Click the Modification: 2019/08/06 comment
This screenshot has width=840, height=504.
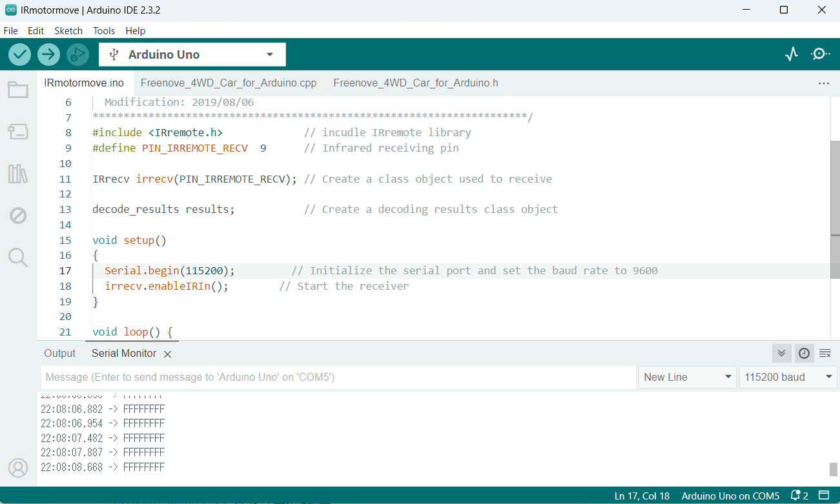click(179, 103)
